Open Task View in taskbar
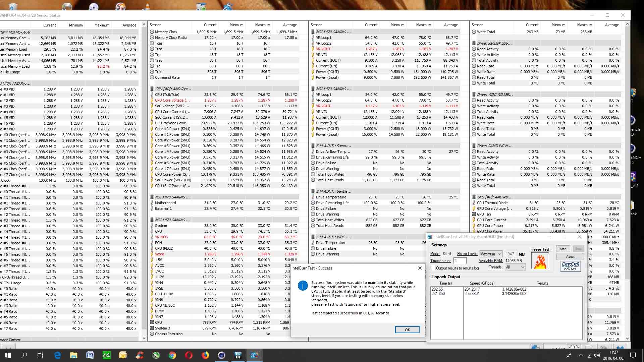The height and width of the screenshot is (362, 644). point(40,355)
